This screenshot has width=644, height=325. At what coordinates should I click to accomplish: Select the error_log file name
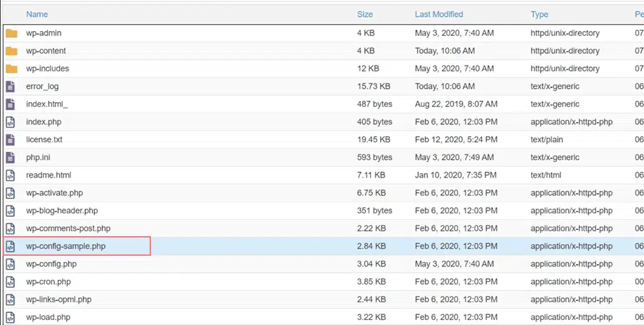click(42, 86)
